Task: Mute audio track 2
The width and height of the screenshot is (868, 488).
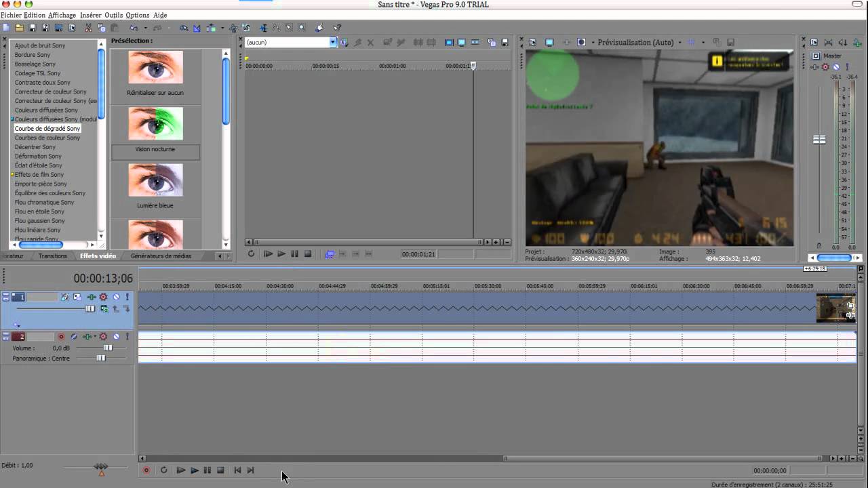Action: [x=116, y=337]
